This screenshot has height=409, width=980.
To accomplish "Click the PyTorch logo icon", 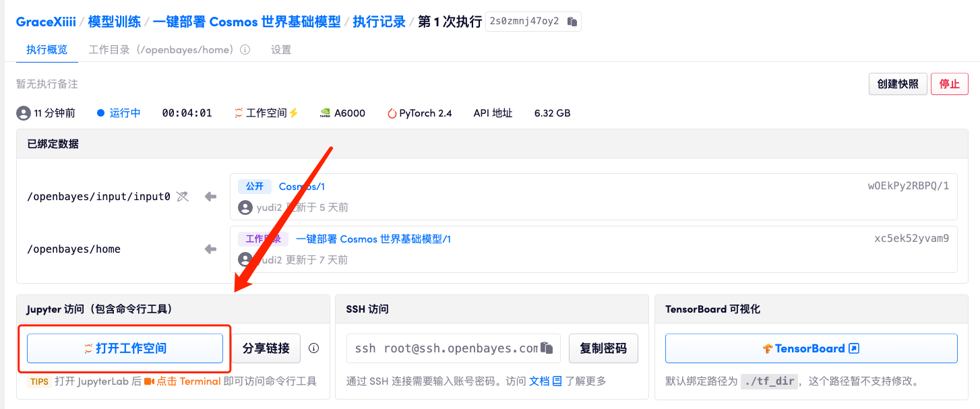I will [392, 113].
